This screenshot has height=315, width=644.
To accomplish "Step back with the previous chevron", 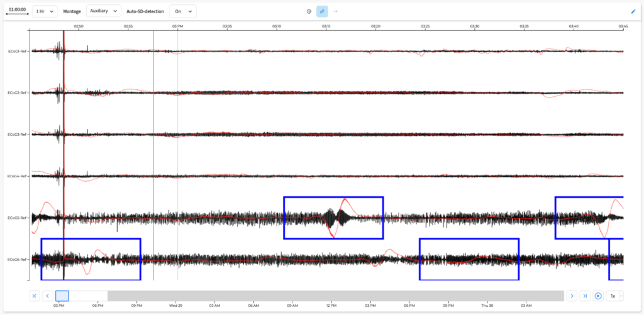I will tap(48, 296).
